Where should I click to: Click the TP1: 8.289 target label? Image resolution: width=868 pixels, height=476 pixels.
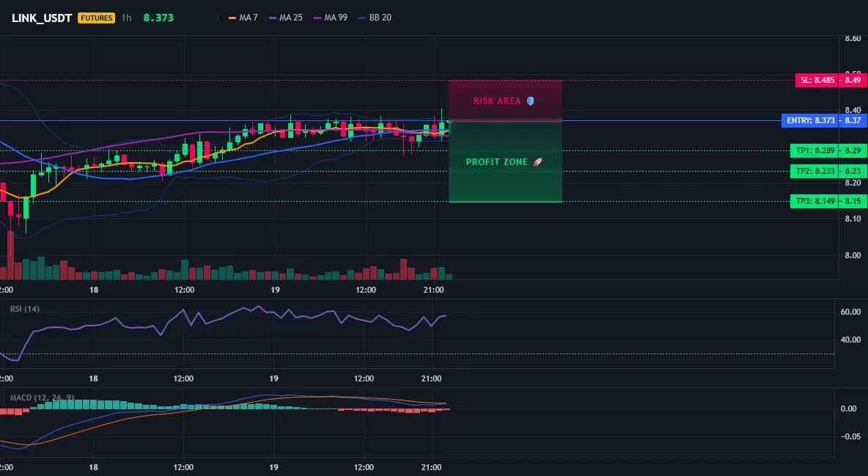click(814, 150)
